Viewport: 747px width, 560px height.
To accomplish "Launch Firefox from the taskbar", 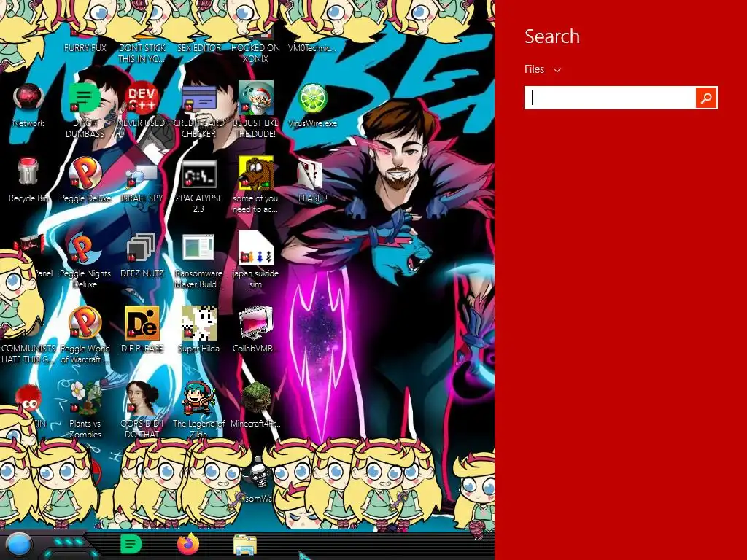I will tap(188, 544).
